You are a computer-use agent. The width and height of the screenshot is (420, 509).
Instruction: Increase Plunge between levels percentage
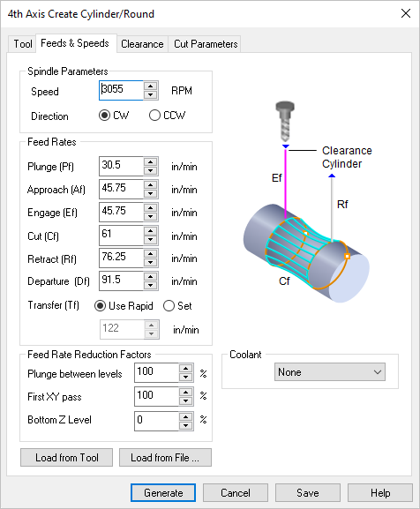pyautogui.click(x=185, y=369)
